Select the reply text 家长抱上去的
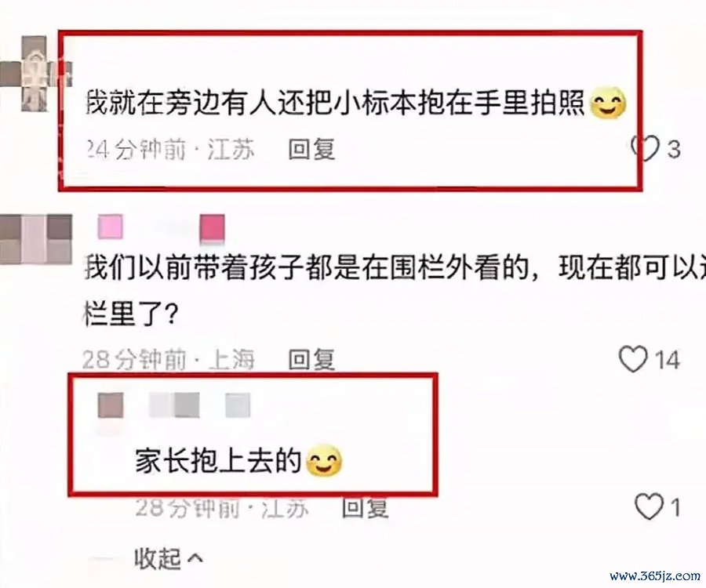706x588 pixels. (218, 462)
